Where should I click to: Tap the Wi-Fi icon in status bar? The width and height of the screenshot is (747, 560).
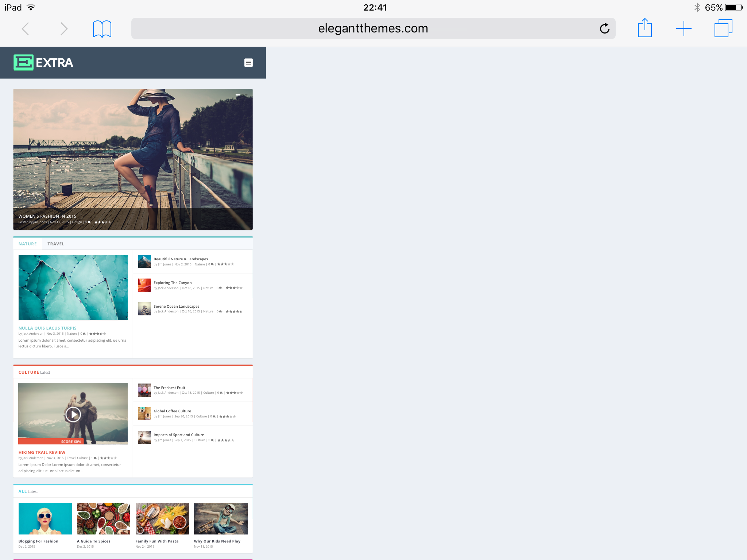tap(31, 7)
